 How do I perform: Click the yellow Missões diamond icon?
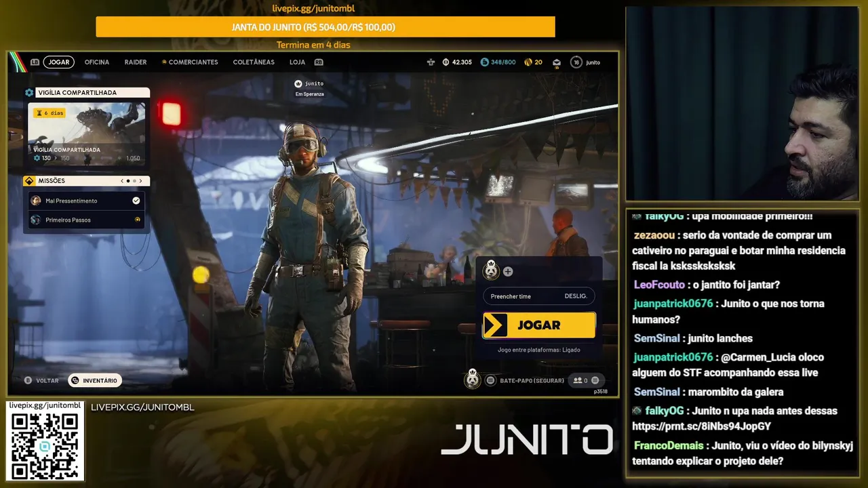(x=29, y=181)
